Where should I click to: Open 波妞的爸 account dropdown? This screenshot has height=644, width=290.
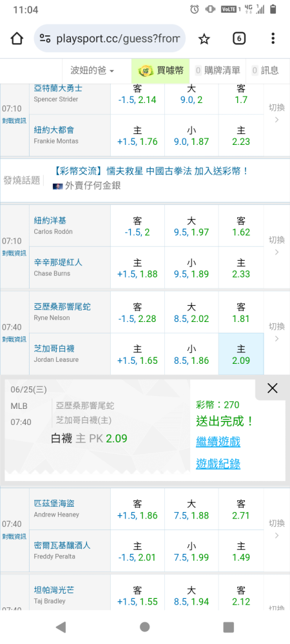point(92,71)
